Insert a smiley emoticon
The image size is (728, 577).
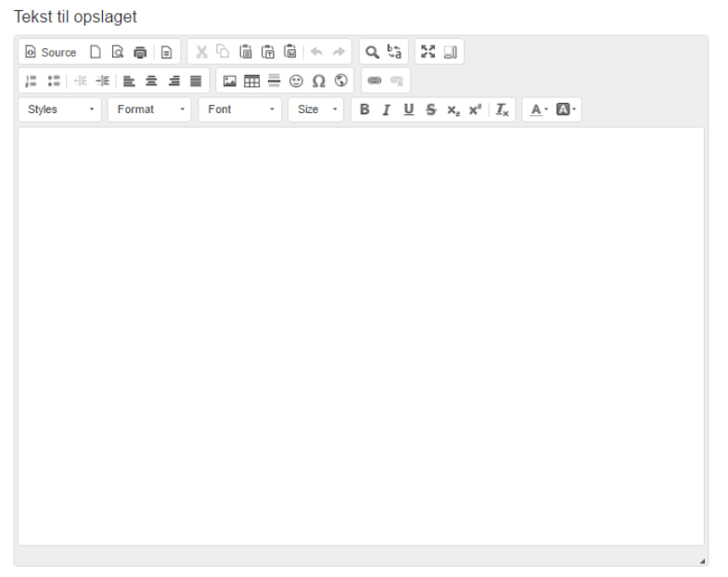[296, 81]
